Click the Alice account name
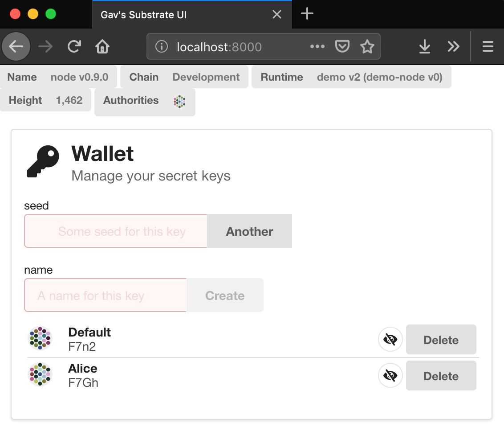Viewport: 504px width, 427px height. (x=83, y=368)
